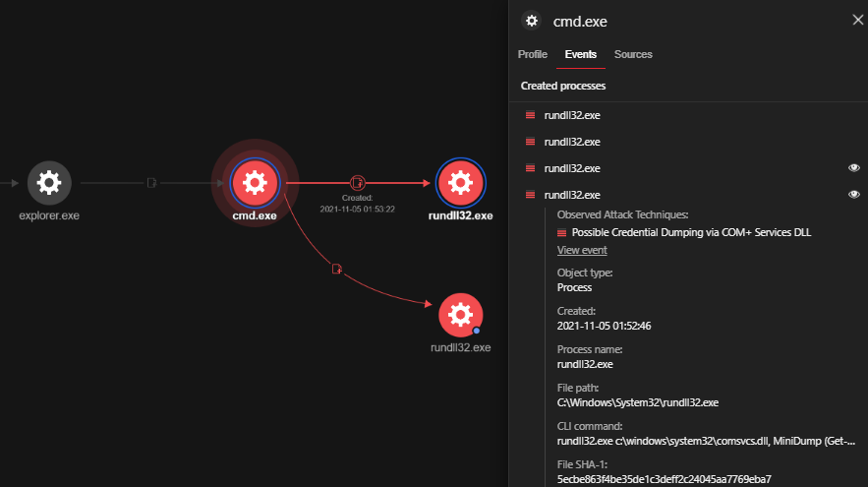Expand the second rundll32.exe created process entry

coord(571,142)
